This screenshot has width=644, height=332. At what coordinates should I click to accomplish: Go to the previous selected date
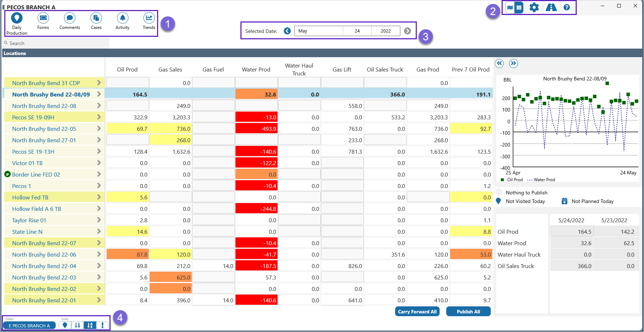(x=287, y=31)
